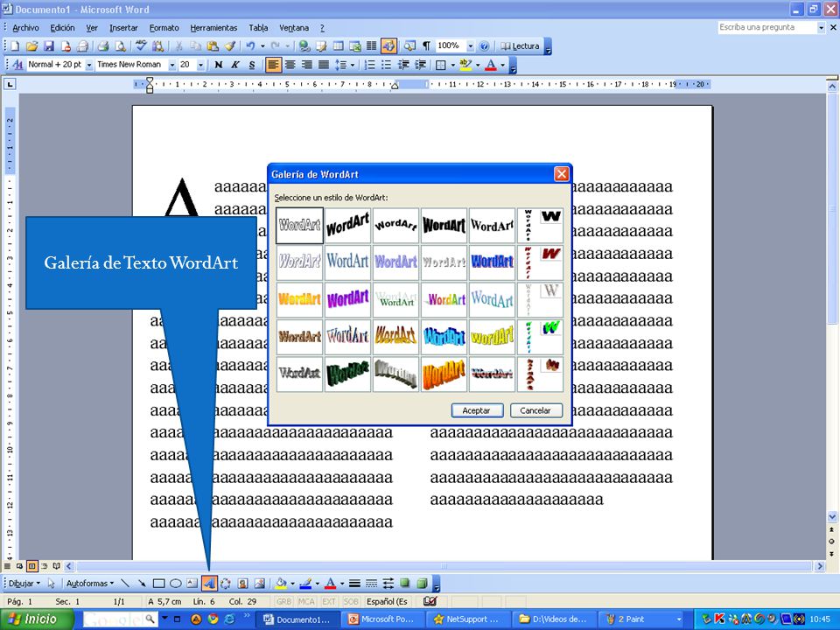This screenshot has height=630, width=840.
Task: Toggle Center alignment button
Action: (x=290, y=66)
